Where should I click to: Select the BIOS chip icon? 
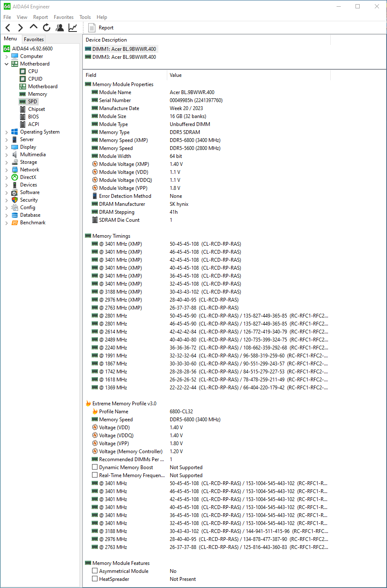coord(23,117)
